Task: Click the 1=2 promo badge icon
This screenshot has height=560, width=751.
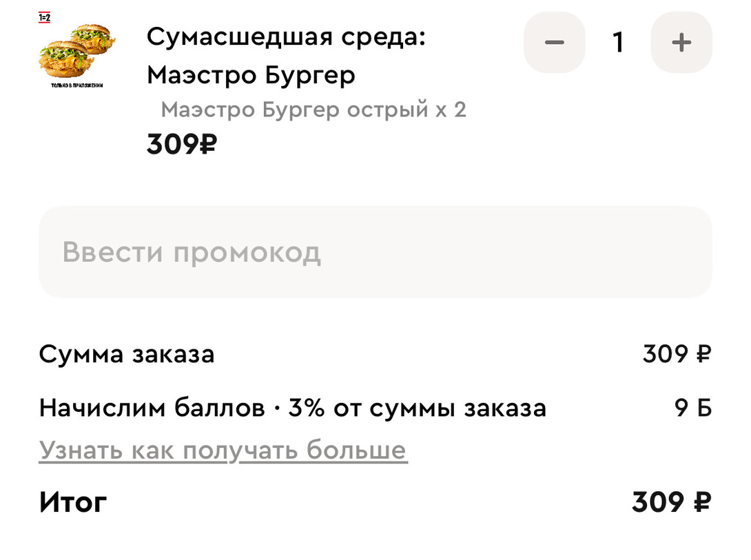Action: tap(45, 18)
